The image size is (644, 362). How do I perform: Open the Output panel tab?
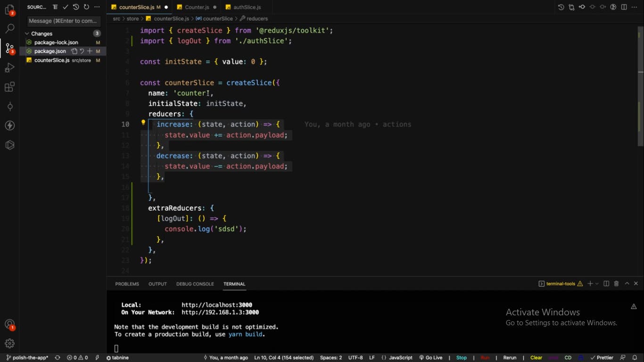click(158, 284)
